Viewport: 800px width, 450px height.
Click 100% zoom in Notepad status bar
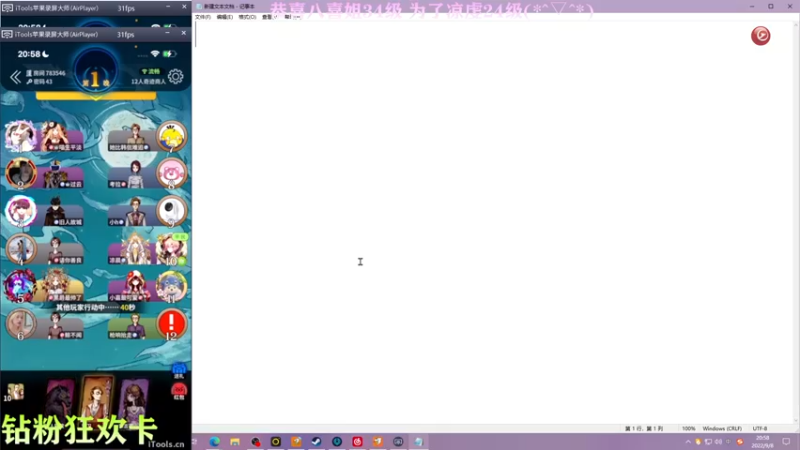pos(688,429)
